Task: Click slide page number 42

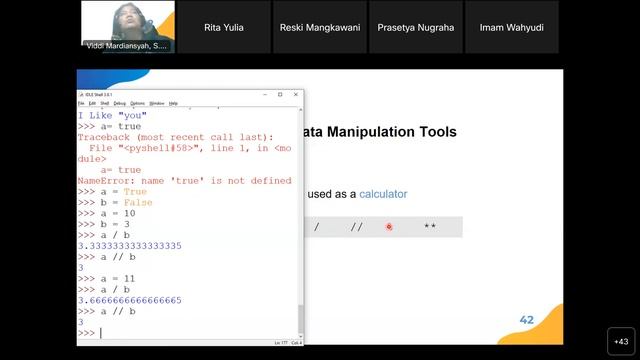Action: [527, 320]
